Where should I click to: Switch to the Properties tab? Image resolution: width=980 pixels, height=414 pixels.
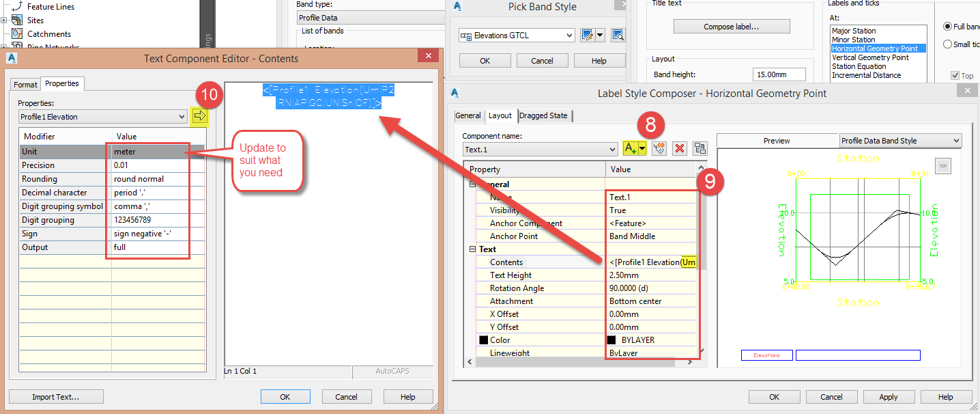(62, 83)
